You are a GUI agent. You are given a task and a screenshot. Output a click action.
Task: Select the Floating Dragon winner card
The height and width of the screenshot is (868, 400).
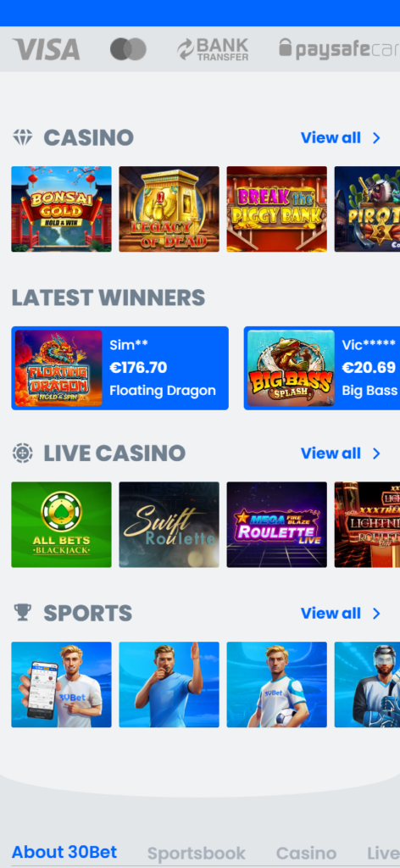[x=120, y=368]
